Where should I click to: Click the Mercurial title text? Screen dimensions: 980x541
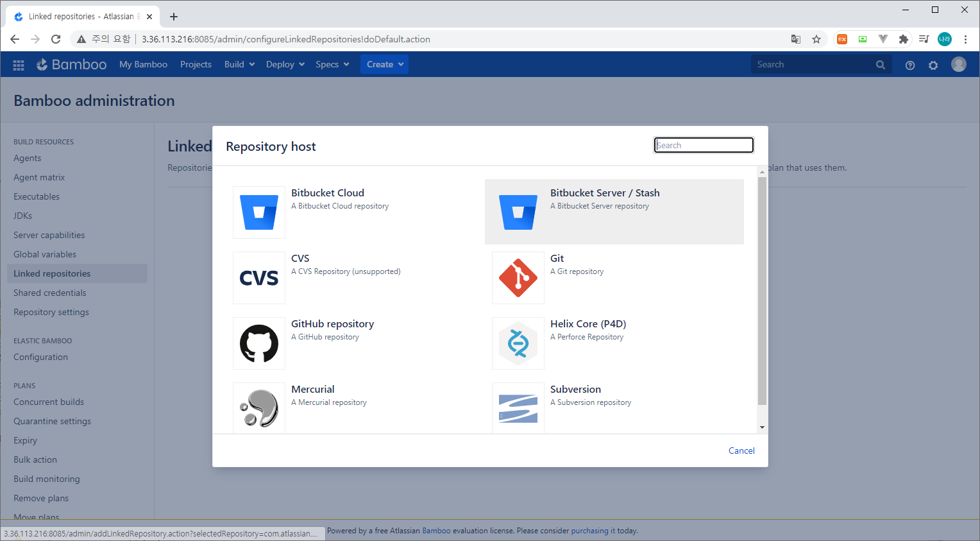[x=313, y=389]
